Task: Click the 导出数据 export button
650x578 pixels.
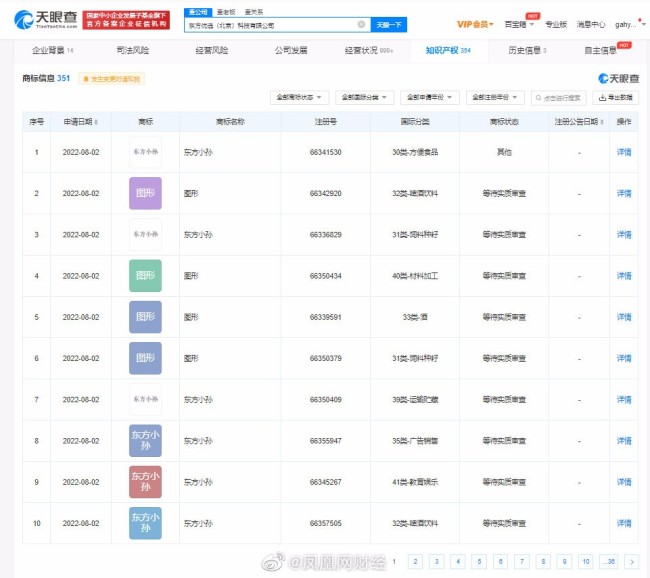Action: [616, 97]
